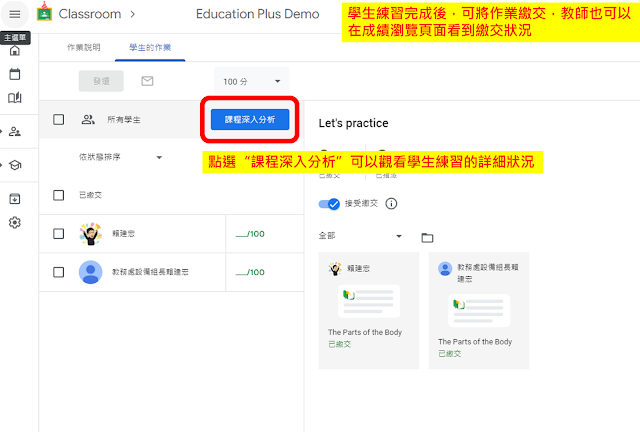Click 教務處設備組長賴建宏 name in student list
The image size is (640, 432).
[150, 272]
